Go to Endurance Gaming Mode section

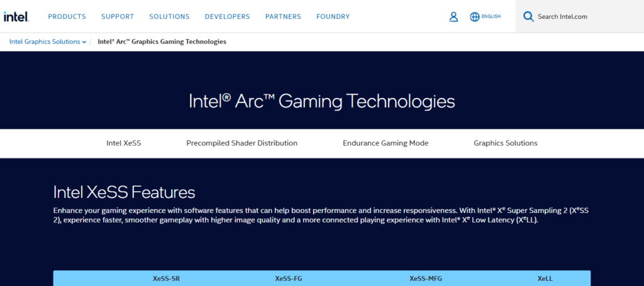[386, 143]
